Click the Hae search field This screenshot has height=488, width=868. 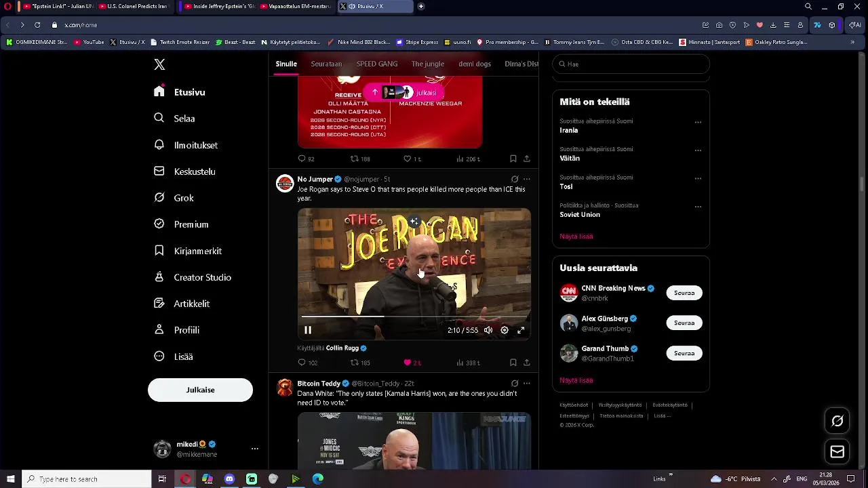tap(631, 64)
